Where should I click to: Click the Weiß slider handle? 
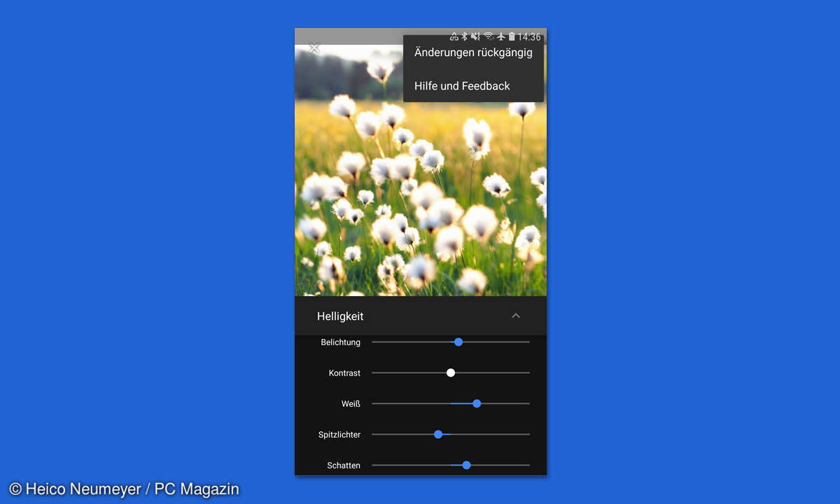(477, 404)
